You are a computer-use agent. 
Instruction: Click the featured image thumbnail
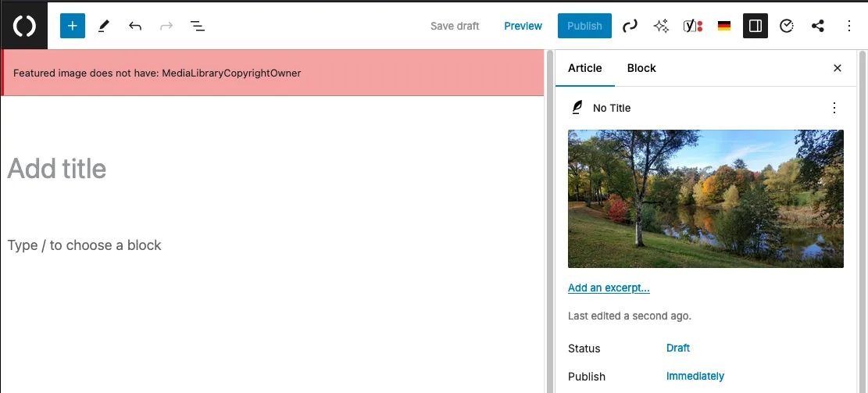705,198
